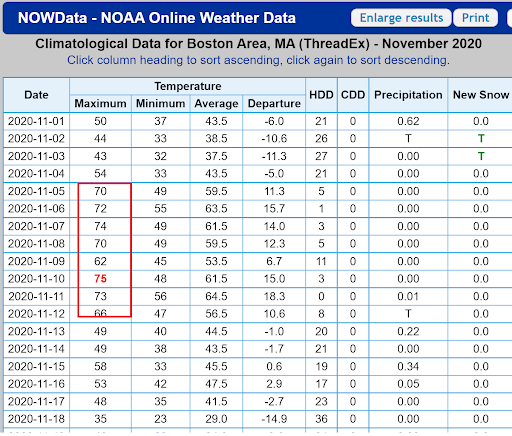
Task: Click average temperature 38.5
Action: coord(216,138)
